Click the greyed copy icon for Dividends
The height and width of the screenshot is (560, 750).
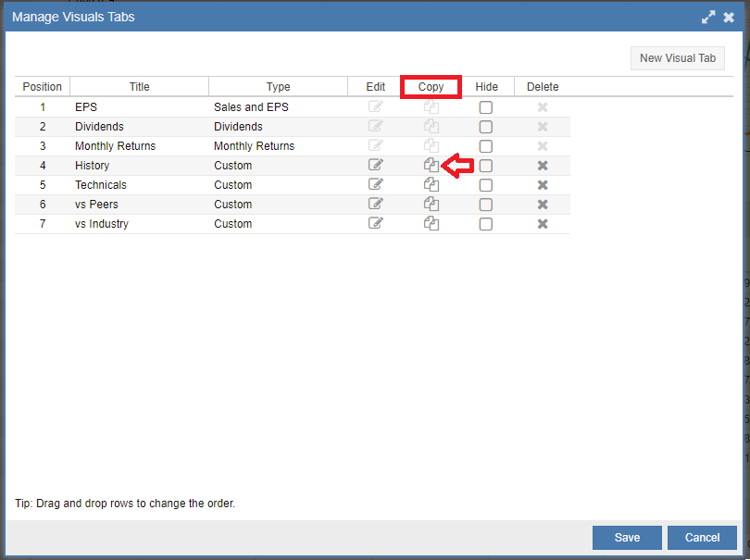431,126
